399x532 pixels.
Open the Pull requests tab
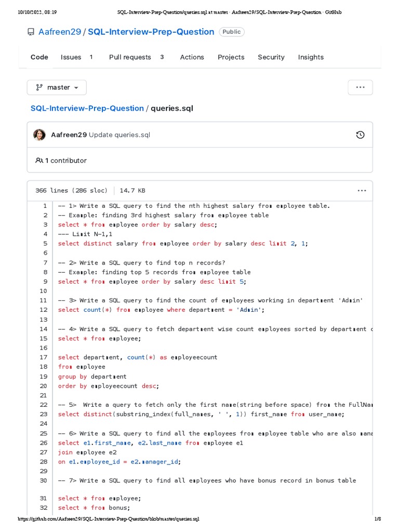[130, 57]
